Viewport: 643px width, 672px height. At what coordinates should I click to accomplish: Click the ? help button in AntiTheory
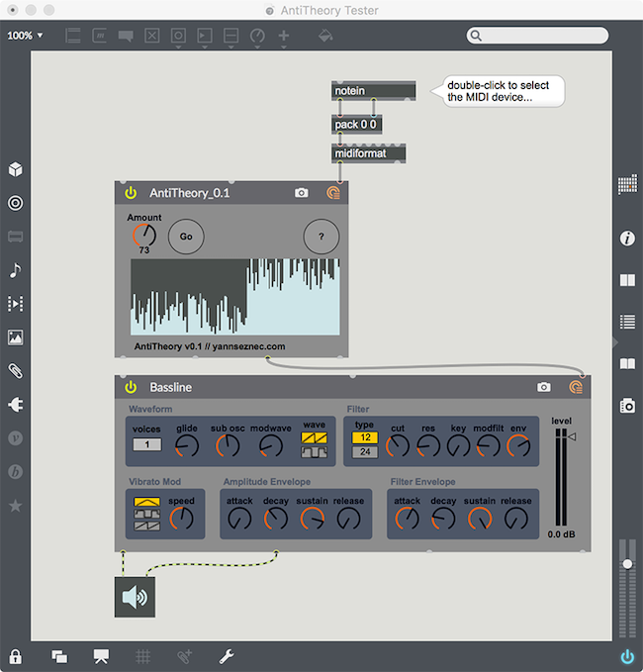321,237
